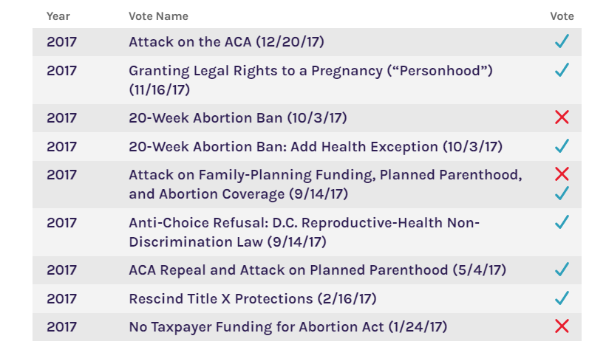Viewport: 606px width, 364px height.
Task: Click the Year column header
Action: click(58, 16)
